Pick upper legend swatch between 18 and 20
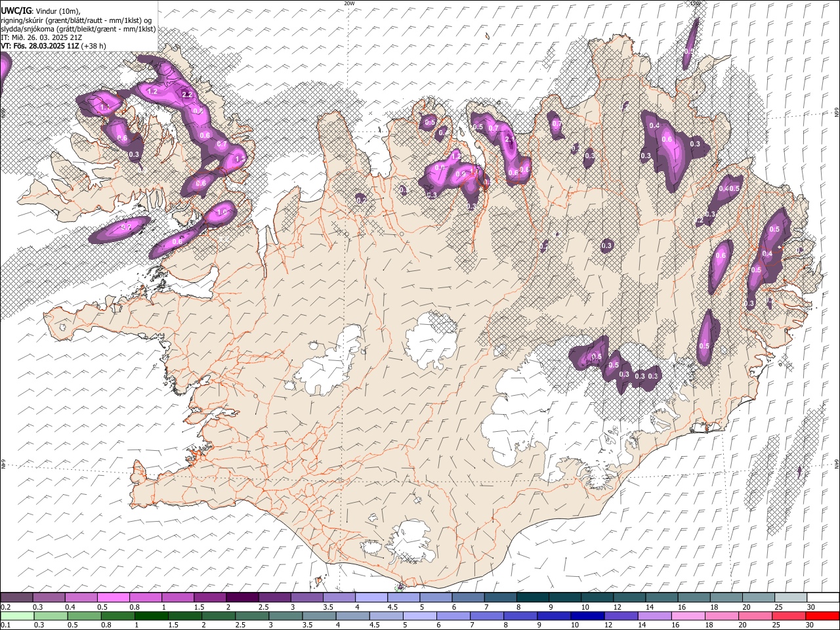 [726, 597]
